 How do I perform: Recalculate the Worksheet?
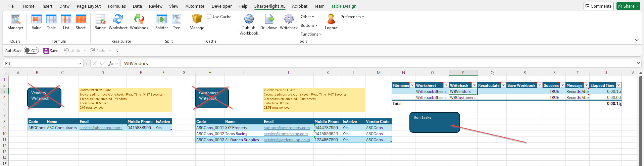click(118, 22)
